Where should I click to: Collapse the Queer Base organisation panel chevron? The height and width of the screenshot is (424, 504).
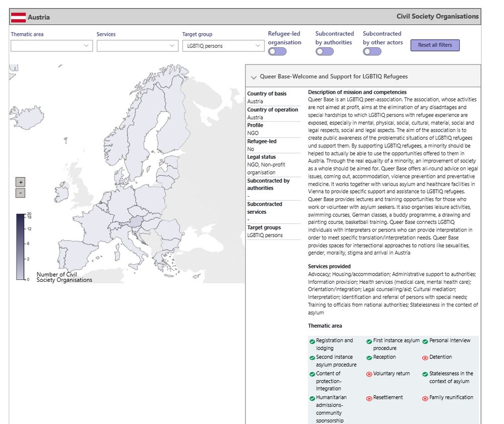click(x=254, y=77)
